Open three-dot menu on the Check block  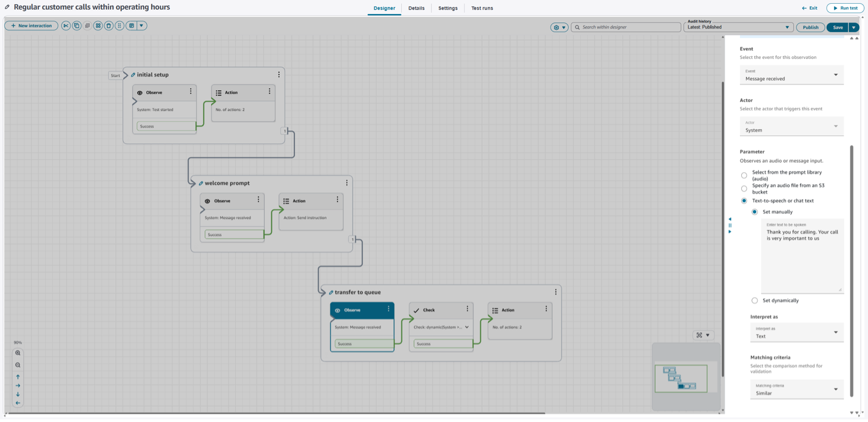point(467,309)
